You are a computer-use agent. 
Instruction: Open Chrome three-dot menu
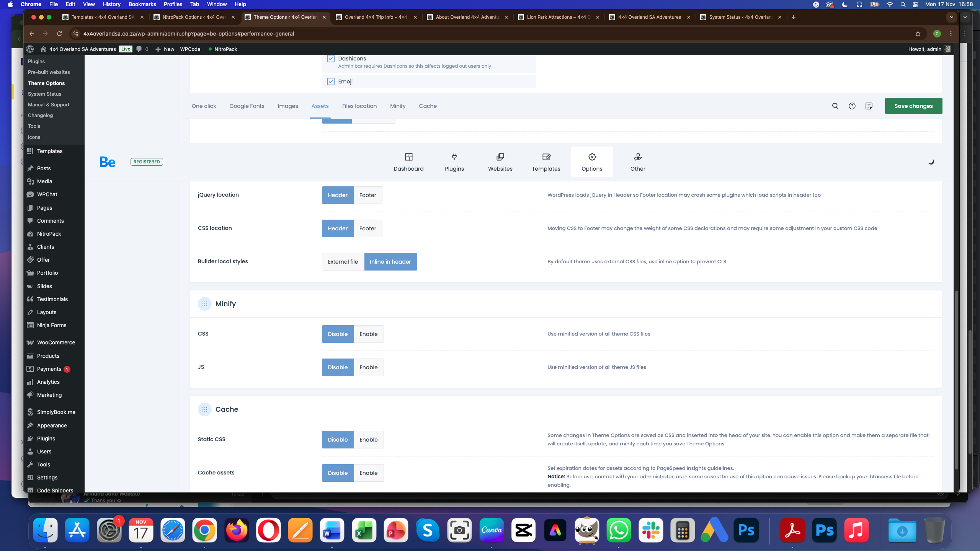tap(951, 34)
